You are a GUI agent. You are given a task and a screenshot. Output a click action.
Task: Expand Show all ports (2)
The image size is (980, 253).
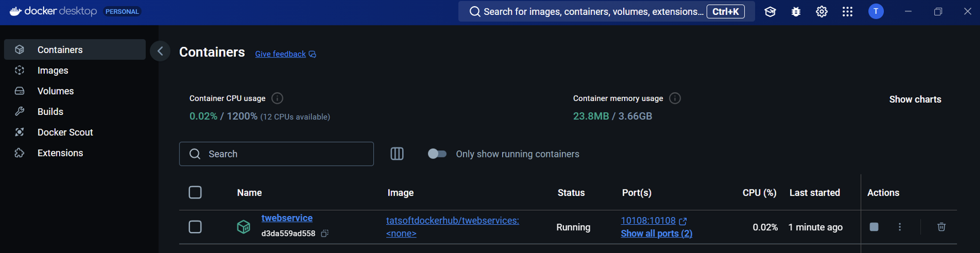click(x=656, y=234)
